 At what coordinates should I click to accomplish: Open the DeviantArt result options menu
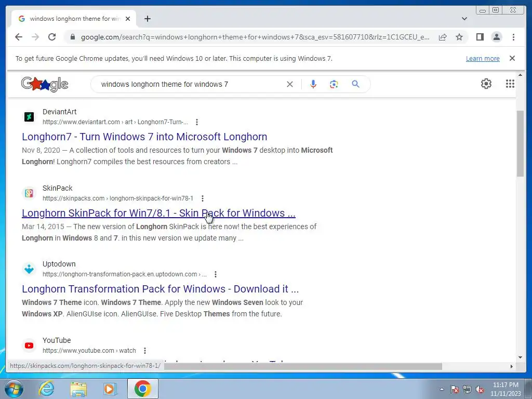click(x=197, y=122)
